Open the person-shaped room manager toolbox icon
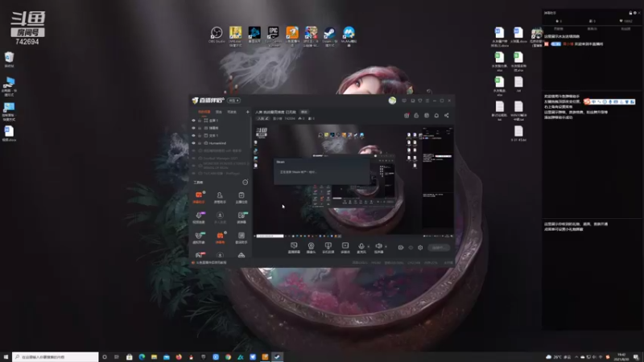The width and height of the screenshot is (644, 362). (x=220, y=196)
